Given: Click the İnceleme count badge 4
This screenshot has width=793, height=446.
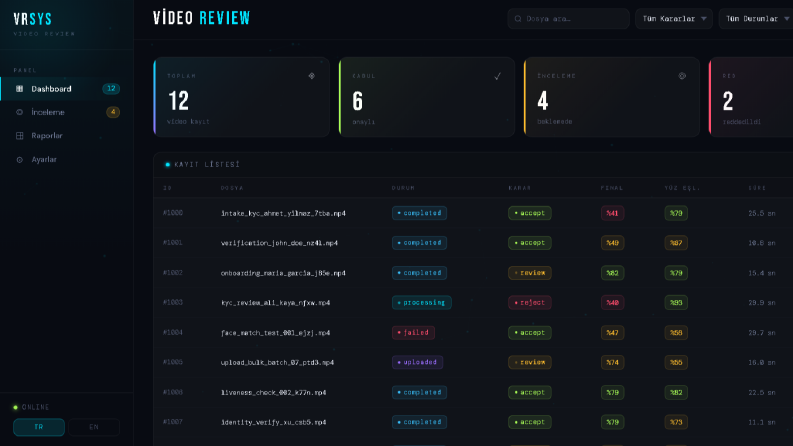Looking at the screenshot, I should [x=113, y=112].
